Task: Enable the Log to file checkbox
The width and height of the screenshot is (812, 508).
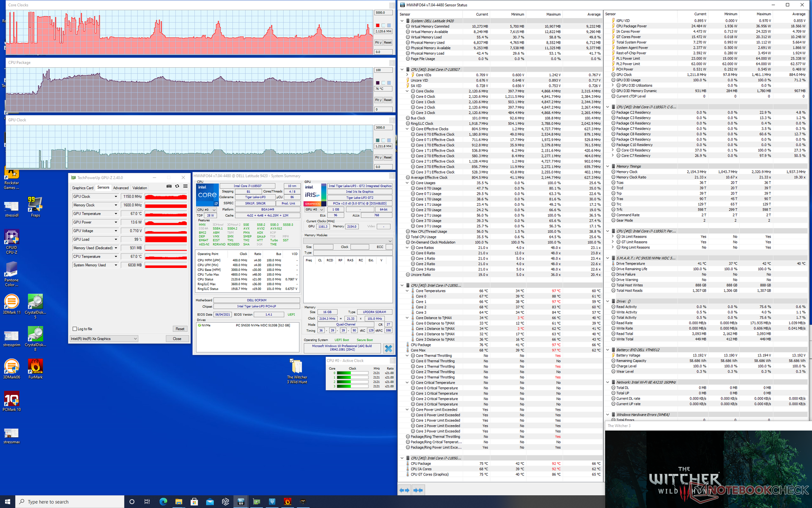Action: 75,329
